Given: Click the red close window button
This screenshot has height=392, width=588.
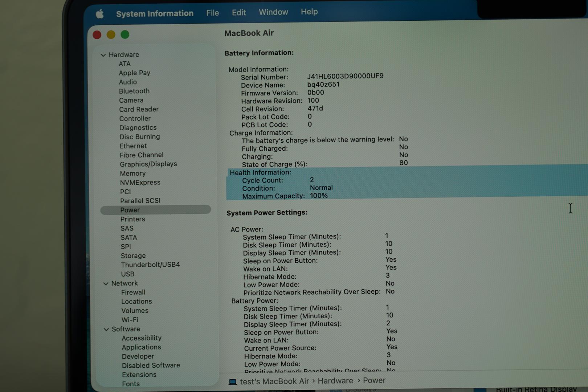Looking at the screenshot, I should pos(97,35).
